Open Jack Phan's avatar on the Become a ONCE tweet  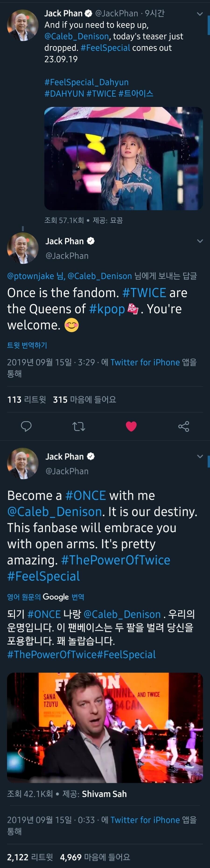(23, 463)
